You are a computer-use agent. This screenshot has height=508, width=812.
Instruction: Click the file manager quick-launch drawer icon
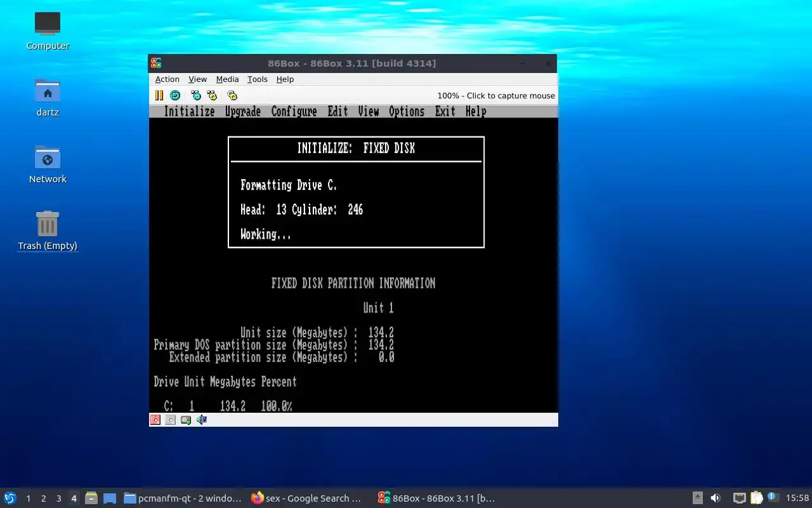91,498
